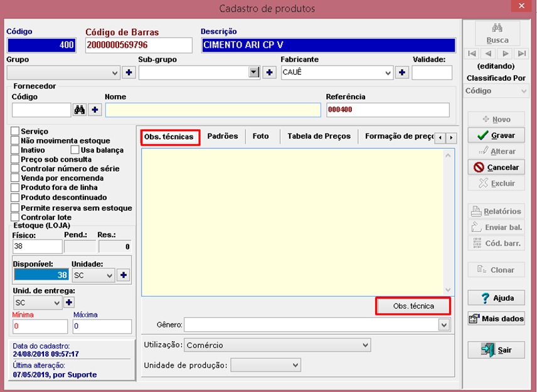Open Relatórios reports button
This screenshot has width=537, height=392.
pos(496,211)
